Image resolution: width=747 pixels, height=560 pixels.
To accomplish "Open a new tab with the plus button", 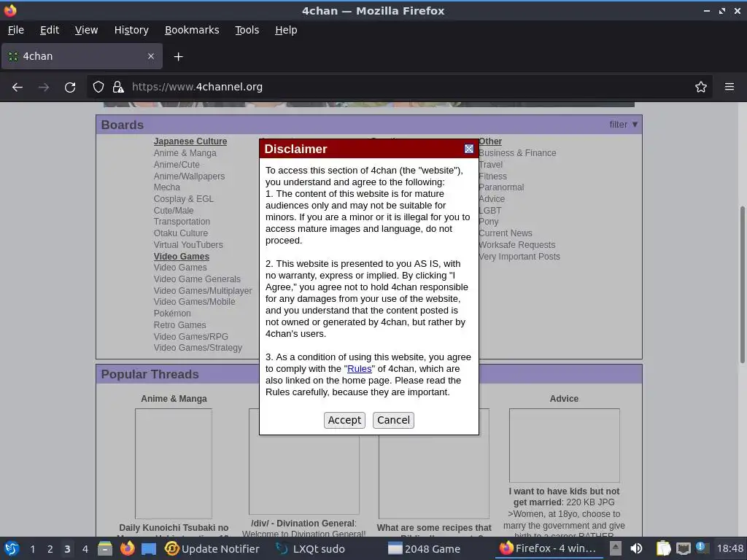I will 178,57.
